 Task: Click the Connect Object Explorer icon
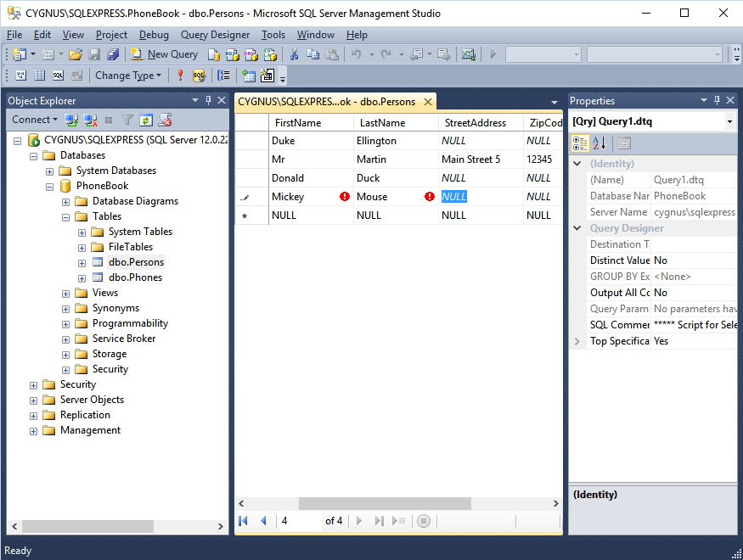tap(71, 120)
